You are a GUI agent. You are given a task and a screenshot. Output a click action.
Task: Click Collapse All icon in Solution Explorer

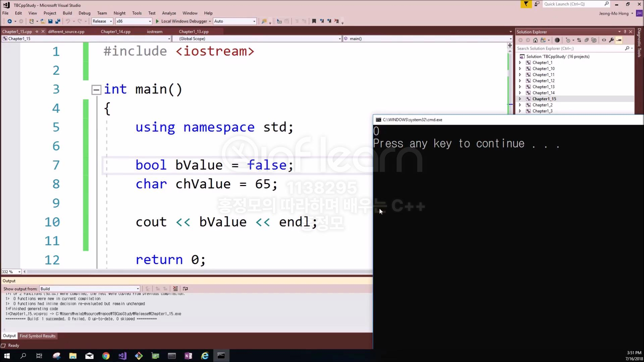[x=587, y=40]
